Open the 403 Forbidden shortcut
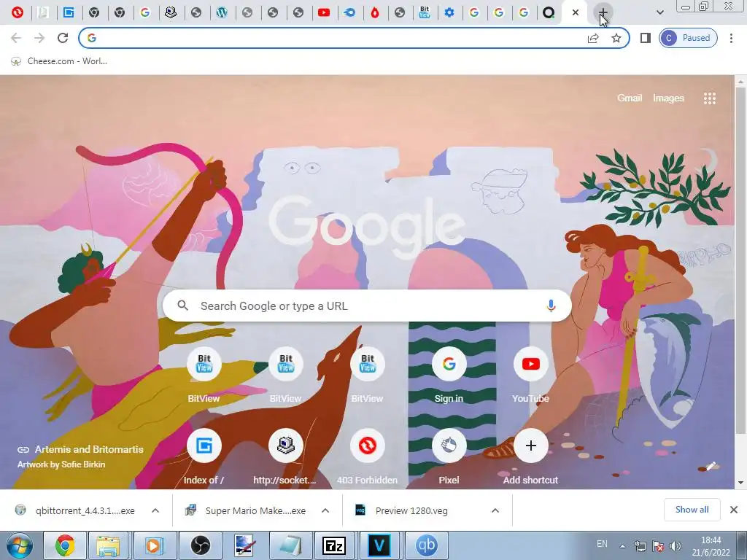Viewport: 747px width, 560px height. coord(368,457)
